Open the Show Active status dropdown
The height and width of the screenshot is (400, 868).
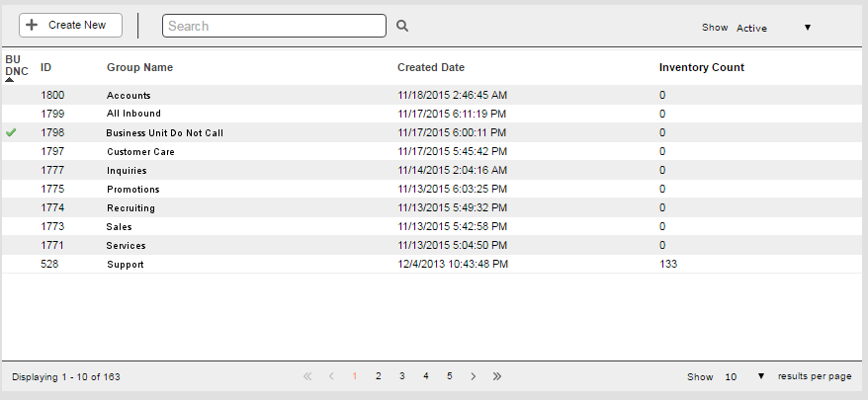pyautogui.click(x=773, y=28)
